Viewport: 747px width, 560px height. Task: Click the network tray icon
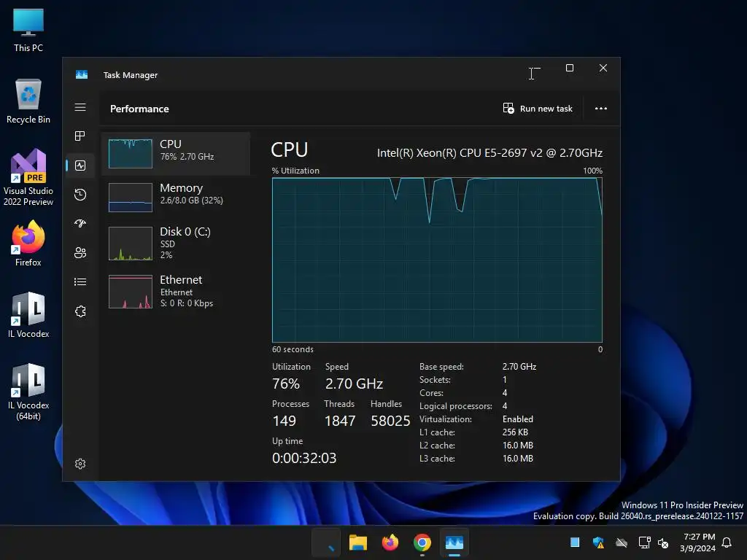[x=644, y=542]
